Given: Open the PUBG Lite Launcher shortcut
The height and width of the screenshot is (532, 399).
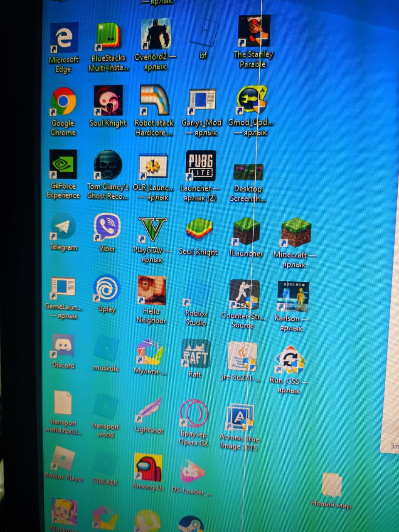Looking at the screenshot, I should (x=201, y=166).
